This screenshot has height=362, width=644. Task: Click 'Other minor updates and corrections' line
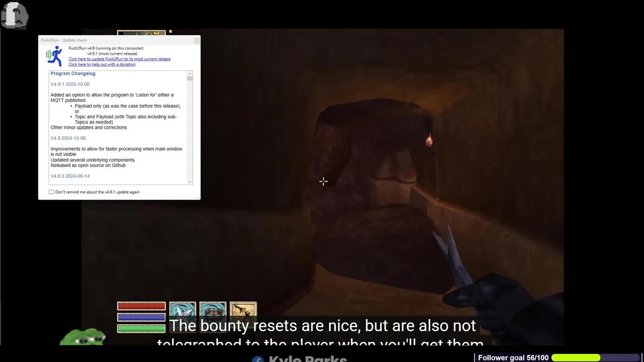89,127
